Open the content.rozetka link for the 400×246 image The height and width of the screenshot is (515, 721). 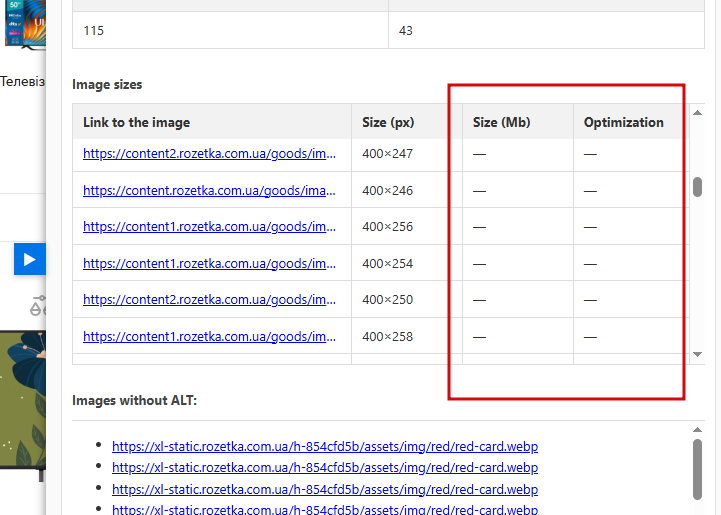click(x=209, y=190)
